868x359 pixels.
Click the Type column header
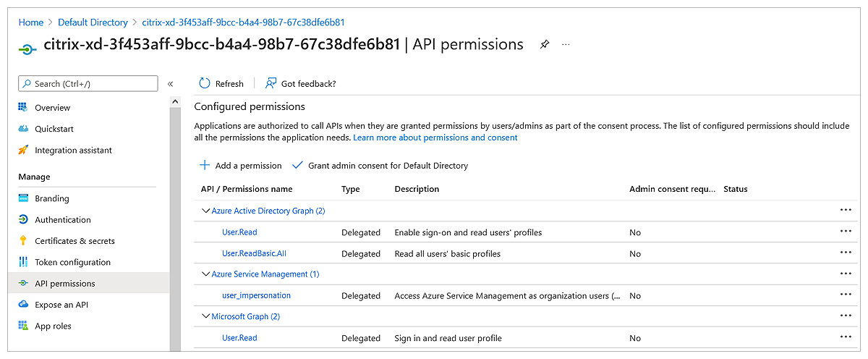click(351, 189)
